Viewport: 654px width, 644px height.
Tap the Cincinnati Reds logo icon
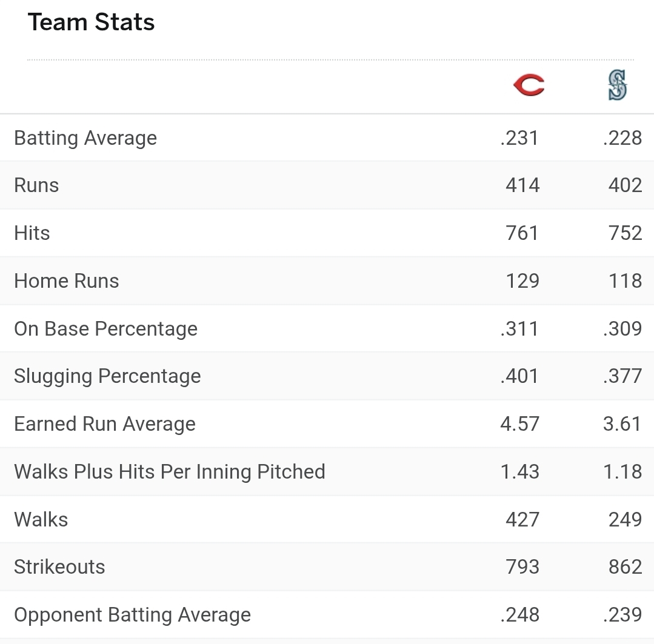click(x=529, y=85)
